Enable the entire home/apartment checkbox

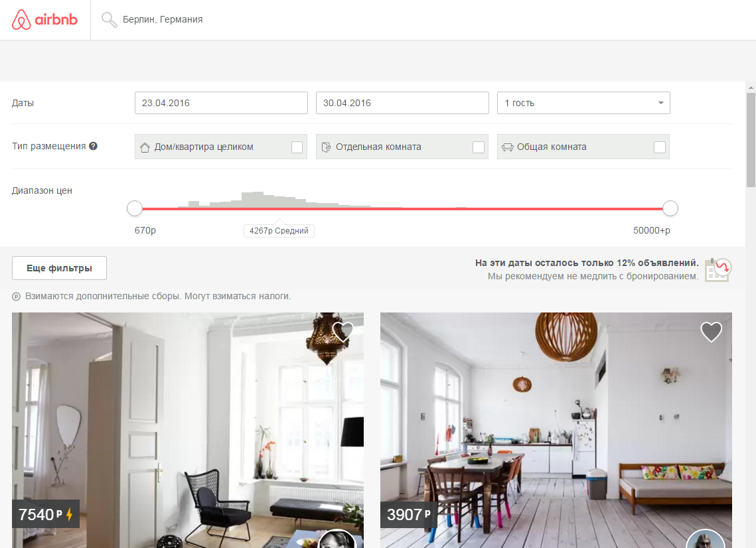297,147
